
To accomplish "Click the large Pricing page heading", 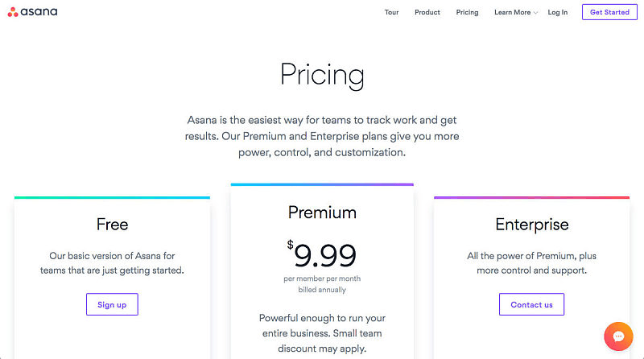I will 322,75.
